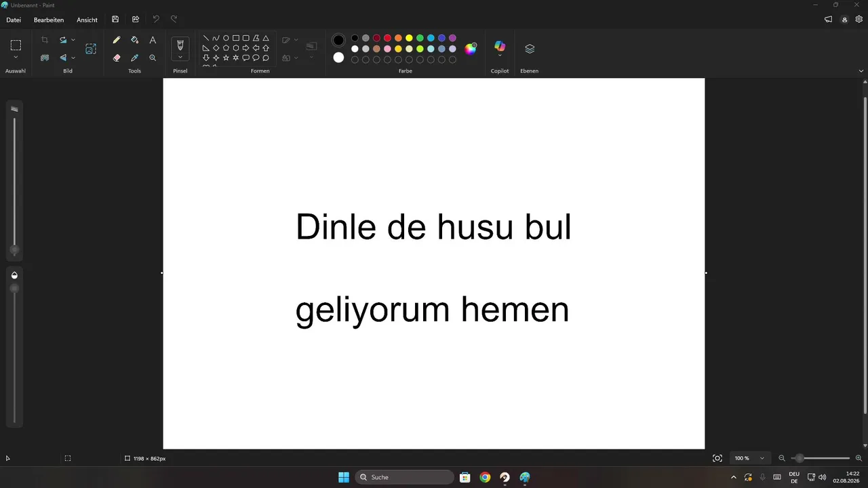
Task: Expand the Pinsel brush dropdown
Action: click(x=180, y=58)
